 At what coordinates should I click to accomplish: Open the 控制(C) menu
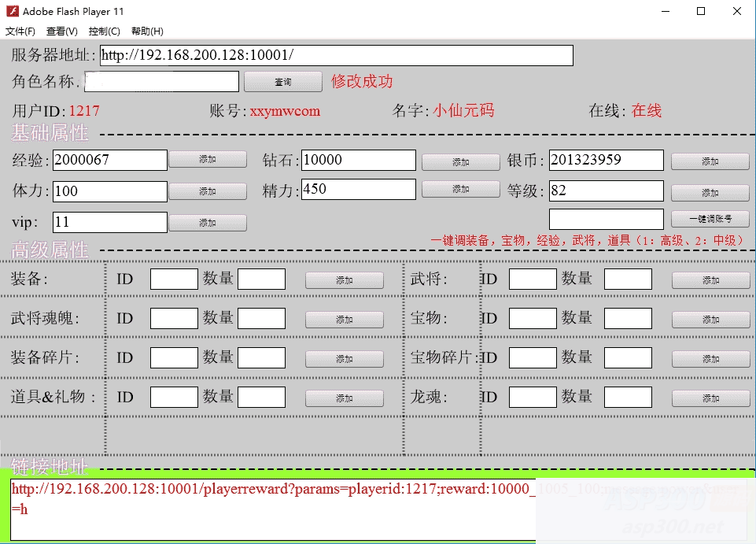pos(105,31)
